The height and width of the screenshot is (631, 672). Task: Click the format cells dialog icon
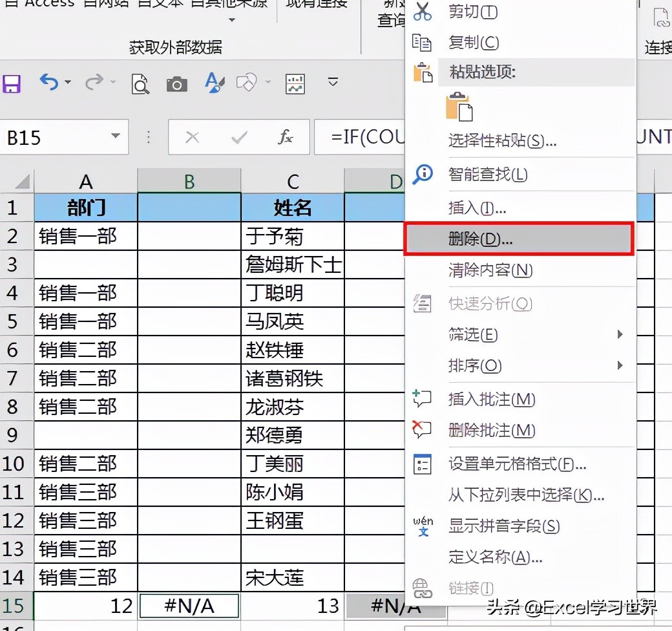click(x=422, y=464)
